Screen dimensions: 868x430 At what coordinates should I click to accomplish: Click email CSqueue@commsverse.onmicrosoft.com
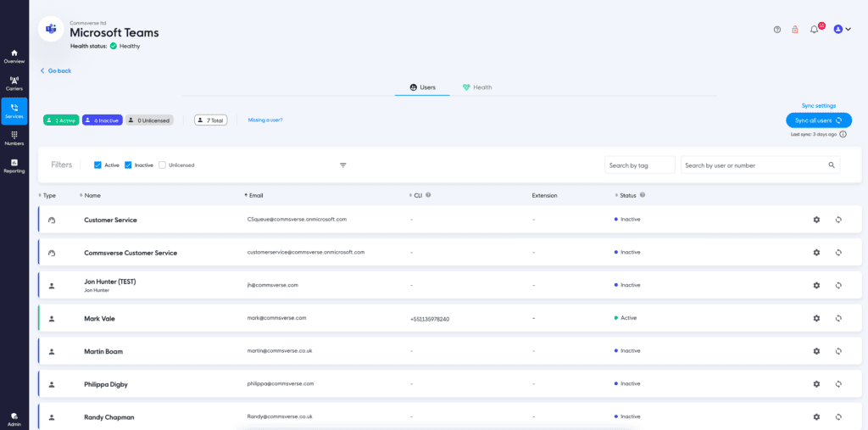point(297,220)
